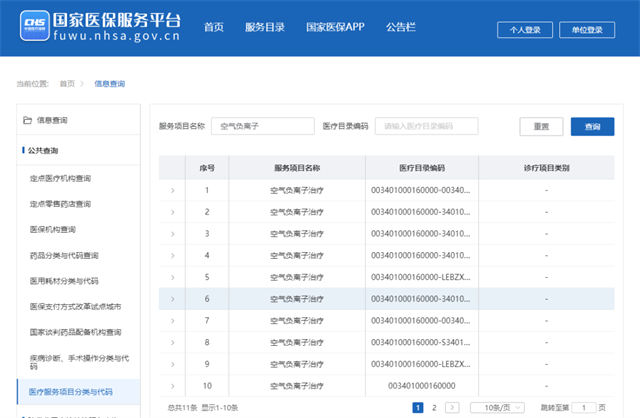Expand row 3 details chevron

[x=173, y=234]
